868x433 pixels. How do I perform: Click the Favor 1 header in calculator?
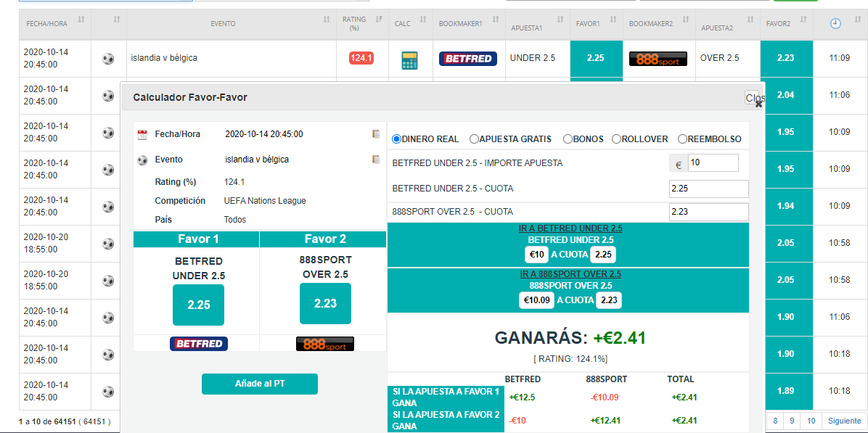197,239
